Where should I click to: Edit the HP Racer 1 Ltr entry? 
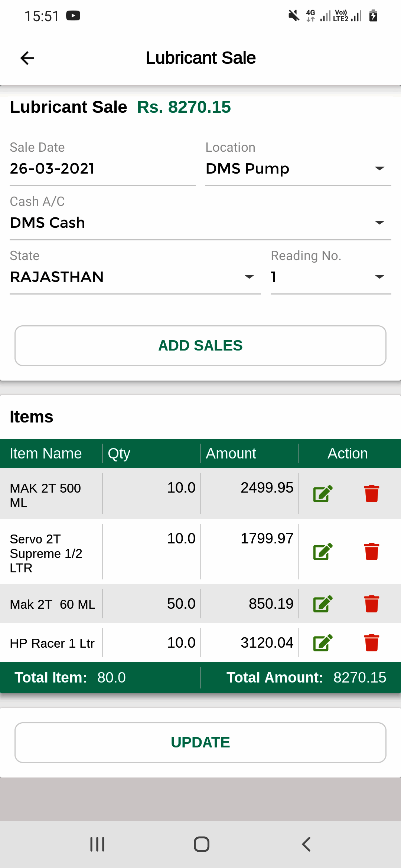tap(323, 643)
